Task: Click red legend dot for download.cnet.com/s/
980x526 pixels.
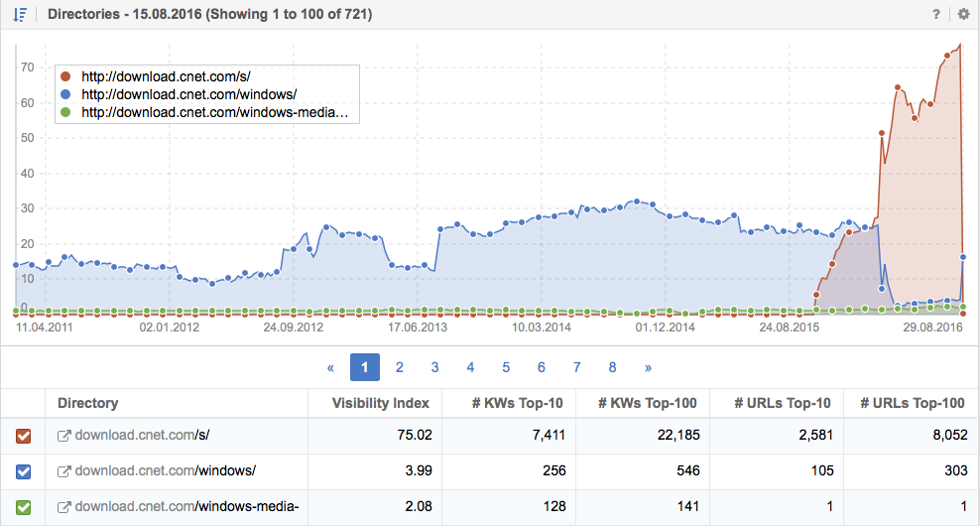Action: tap(65, 76)
